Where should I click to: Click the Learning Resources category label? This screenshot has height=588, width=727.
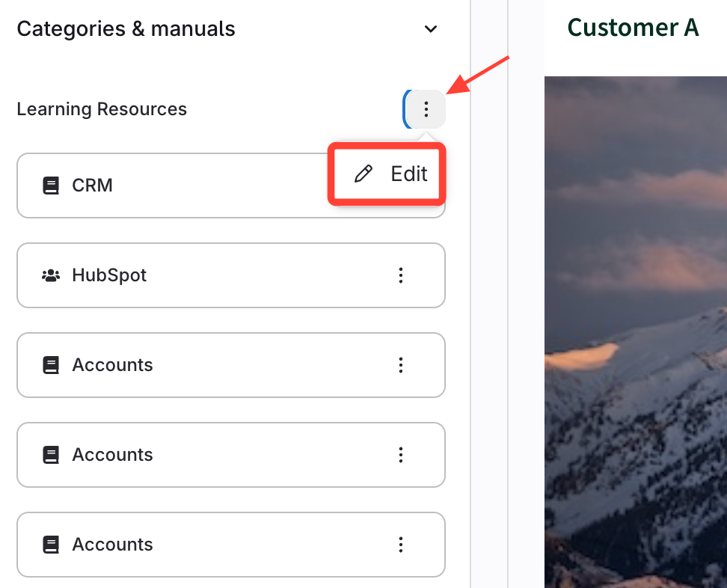pos(102,109)
